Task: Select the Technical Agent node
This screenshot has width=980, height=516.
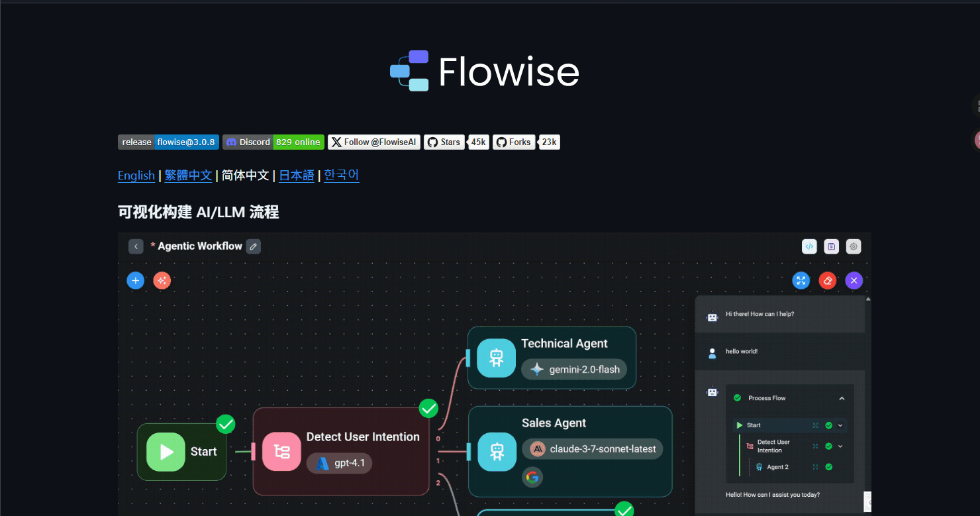Action: [x=552, y=358]
